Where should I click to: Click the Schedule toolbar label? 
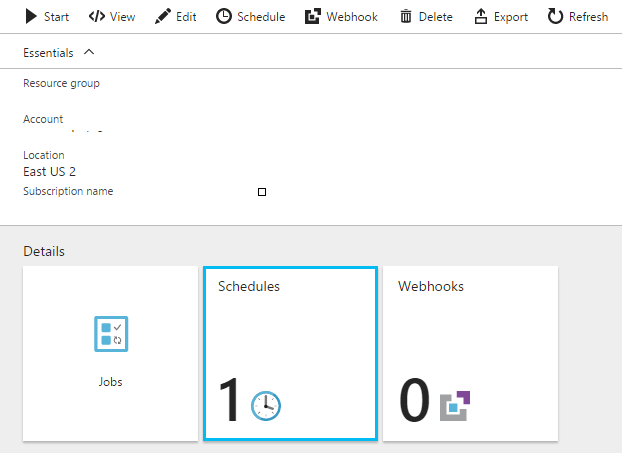click(261, 17)
